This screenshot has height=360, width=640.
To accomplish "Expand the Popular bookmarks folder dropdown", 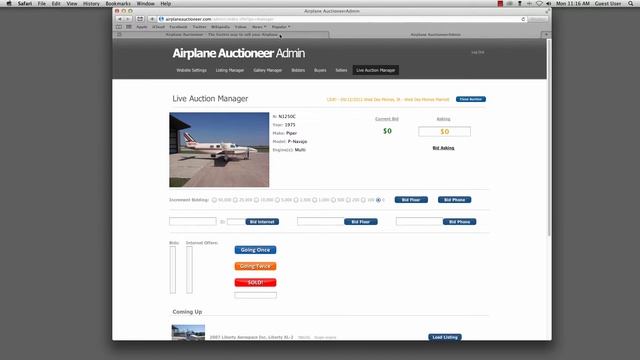I will tap(281, 27).
